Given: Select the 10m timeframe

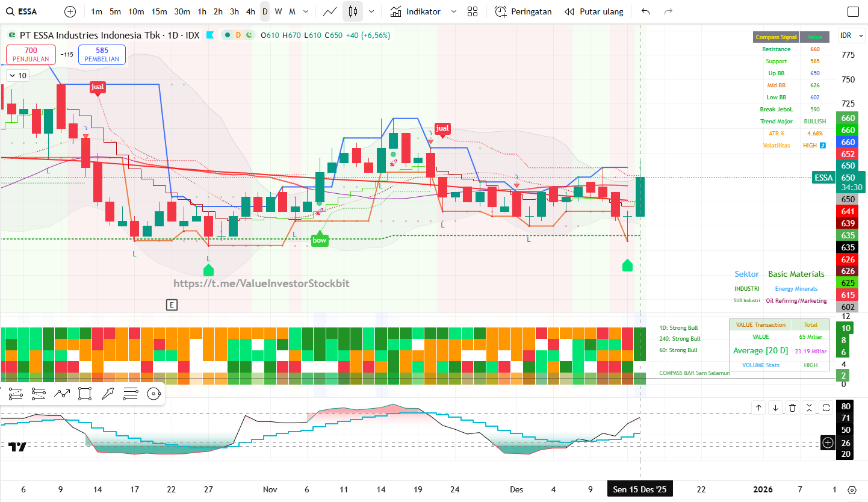Looking at the screenshot, I should [136, 11].
